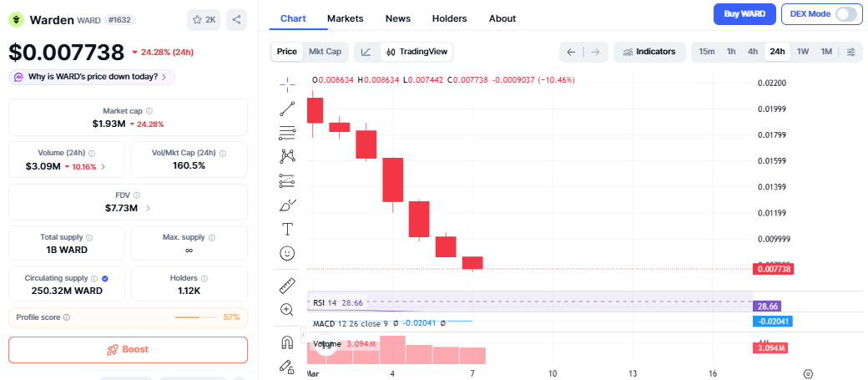This screenshot has height=380, width=868.
Task: Click the Profile score progress bar
Action: click(x=197, y=317)
